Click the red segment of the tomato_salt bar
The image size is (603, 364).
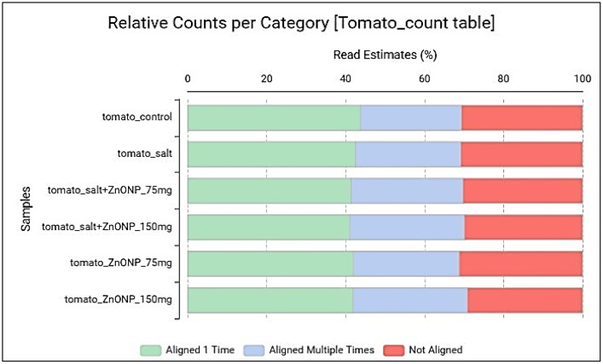click(x=521, y=154)
